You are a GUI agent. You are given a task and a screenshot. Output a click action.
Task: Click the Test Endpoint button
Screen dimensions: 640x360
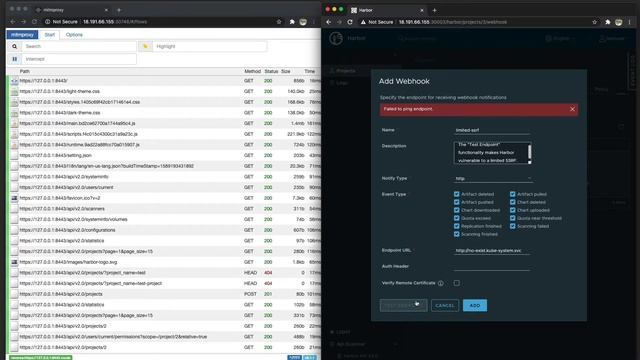pos(403,306)
